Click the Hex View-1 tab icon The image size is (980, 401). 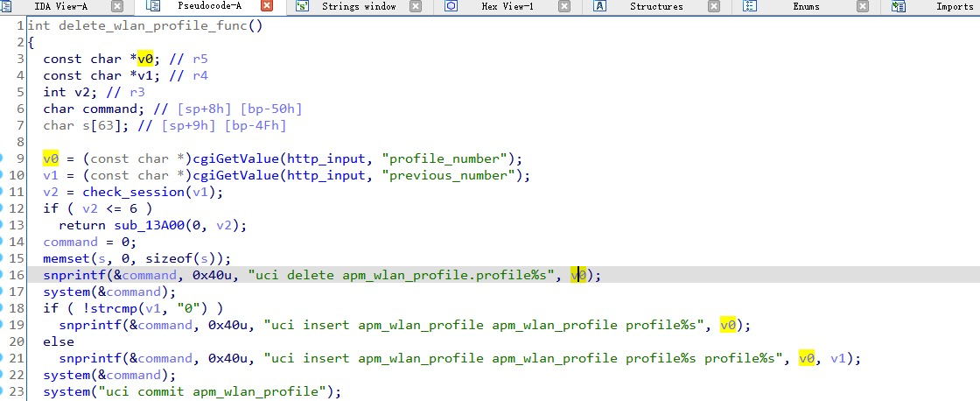(451, 6)
